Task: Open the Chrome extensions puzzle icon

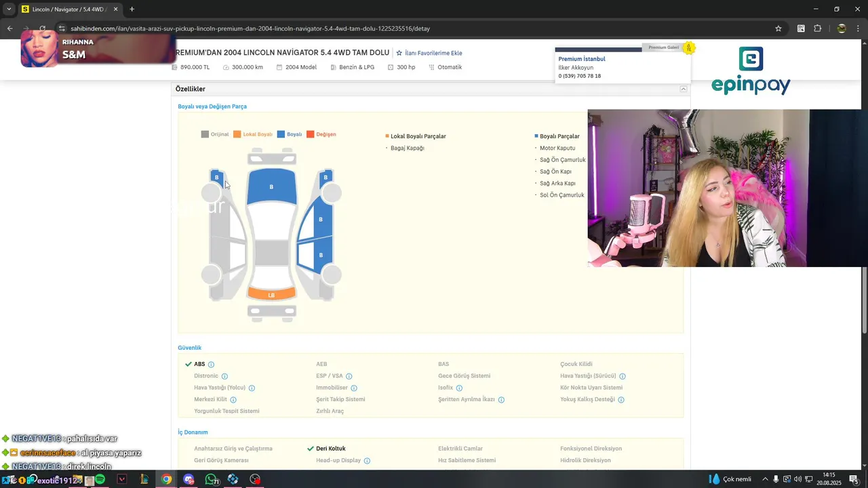Action: (817, 28)
